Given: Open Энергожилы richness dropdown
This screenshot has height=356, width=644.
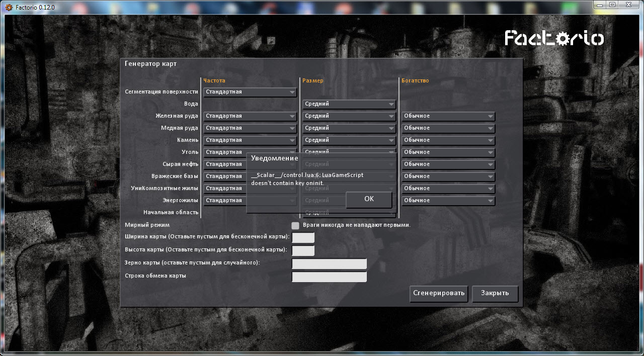Looking at the screenshot, I should [448, 201].
